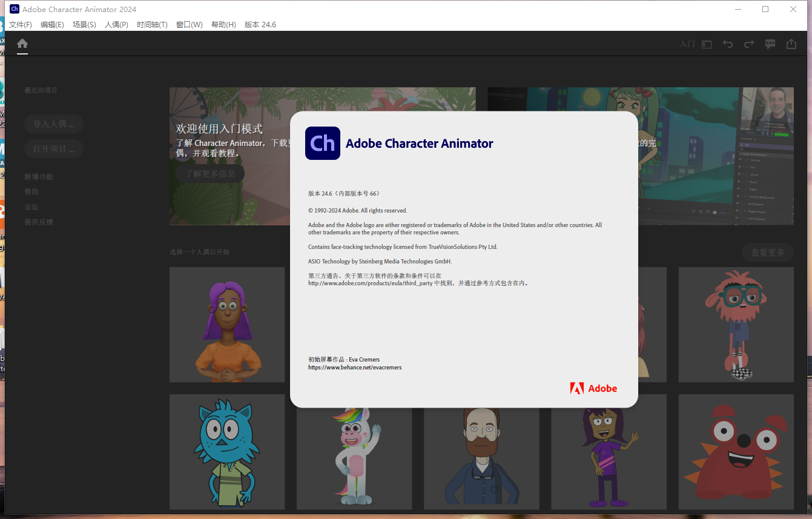
Task: Open the 编辑(E) menu
Action: coord(52,25)
